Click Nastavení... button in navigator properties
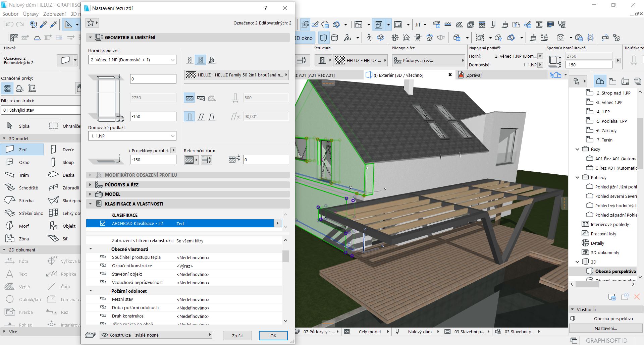644x345 pixels. [606, 328]
